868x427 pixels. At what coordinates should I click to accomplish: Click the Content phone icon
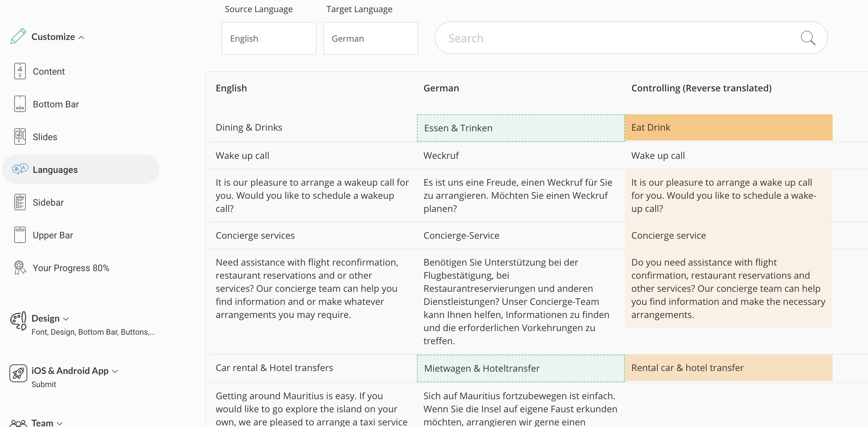pos(20,71)
